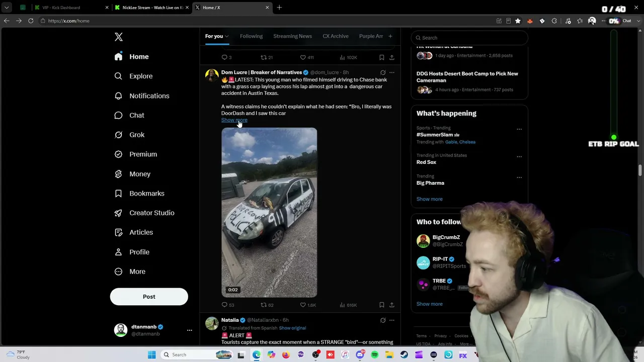Switch to VIP - Kick Dashboard browser tab
The width and height of the screenshot is (644, 362).
(71, 8)
